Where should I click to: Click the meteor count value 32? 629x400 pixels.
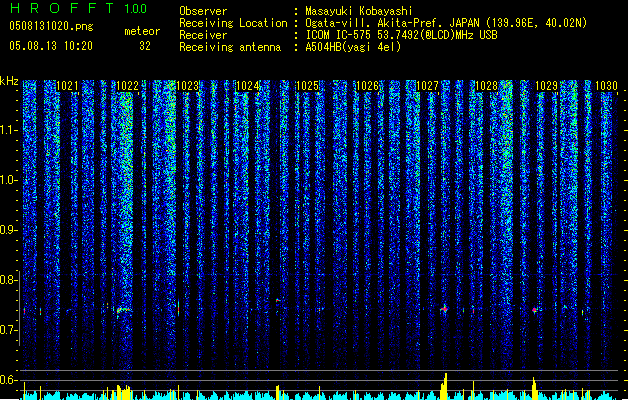(145, 46)
